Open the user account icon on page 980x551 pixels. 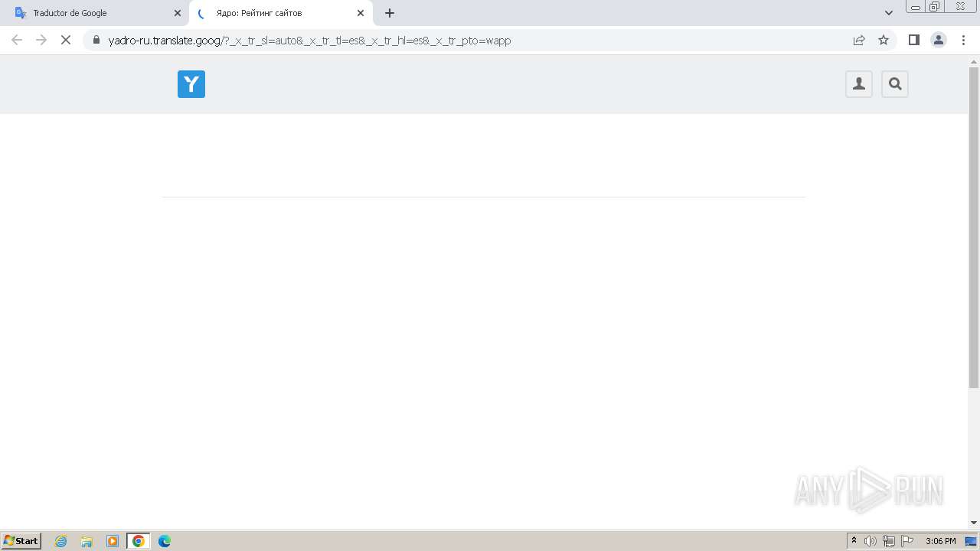859,84
